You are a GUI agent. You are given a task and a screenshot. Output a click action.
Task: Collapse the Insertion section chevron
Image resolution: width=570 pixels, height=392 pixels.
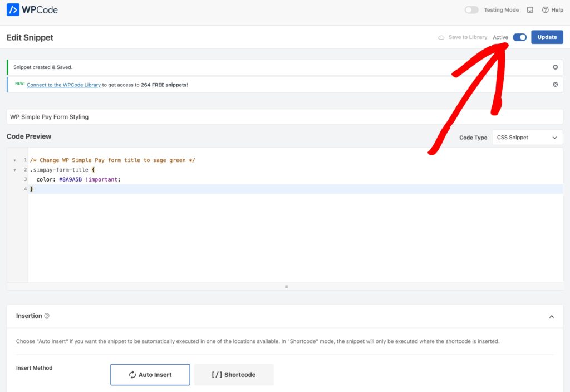551,316
